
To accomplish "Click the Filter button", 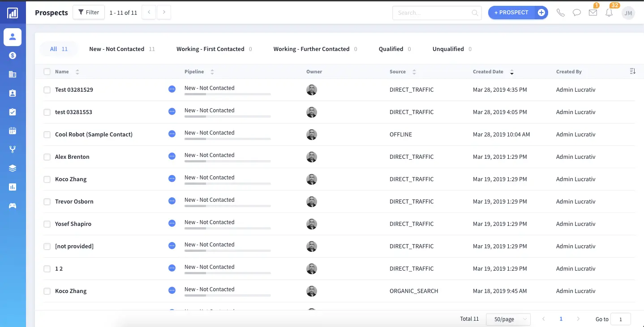I will (x=89, y=13).
